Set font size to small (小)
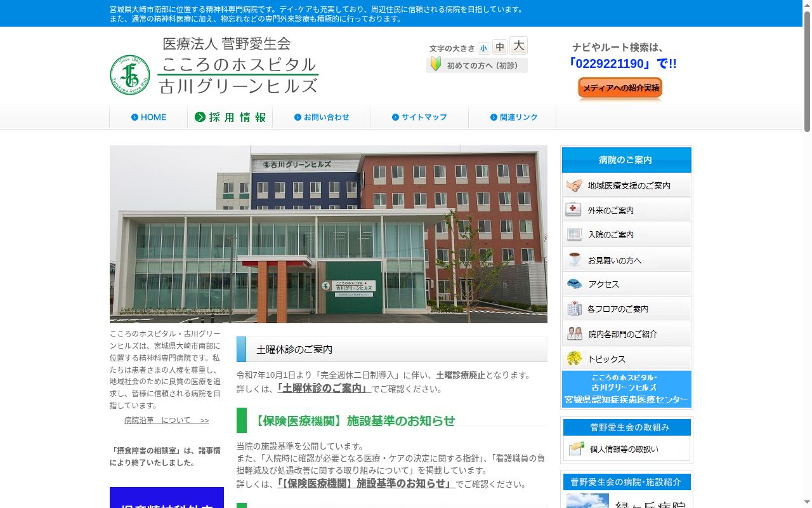Screen dimensions: 812x508 coord(484,48)
